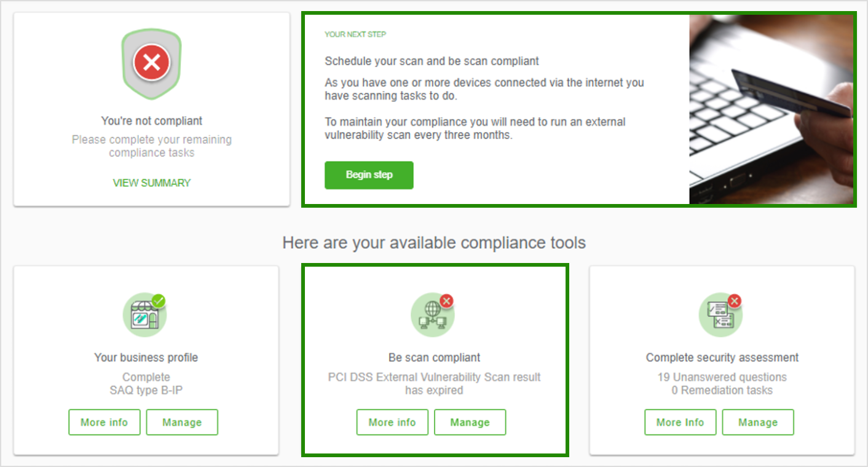Open More Info for Complete security assessment

click(x=681, y=422)
